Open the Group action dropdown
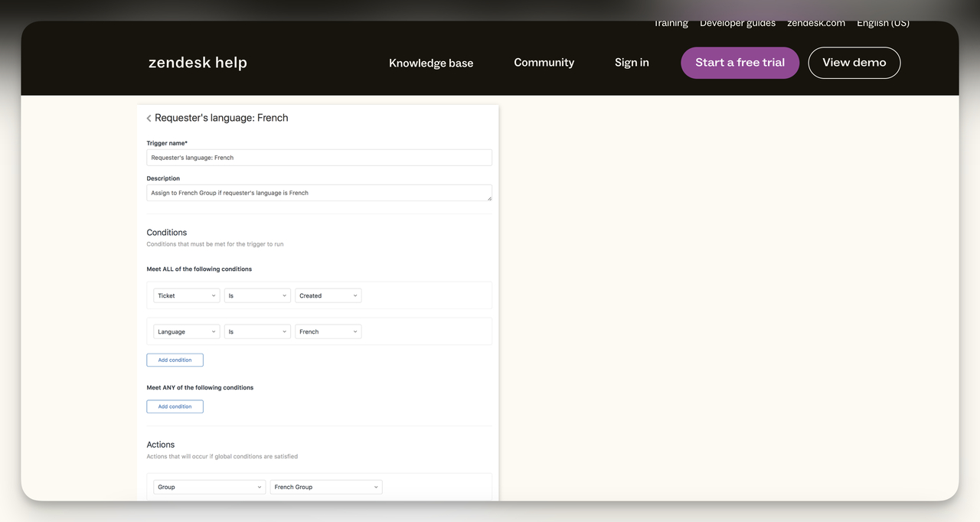Screen dimensions: 980x522 (209, 487)
